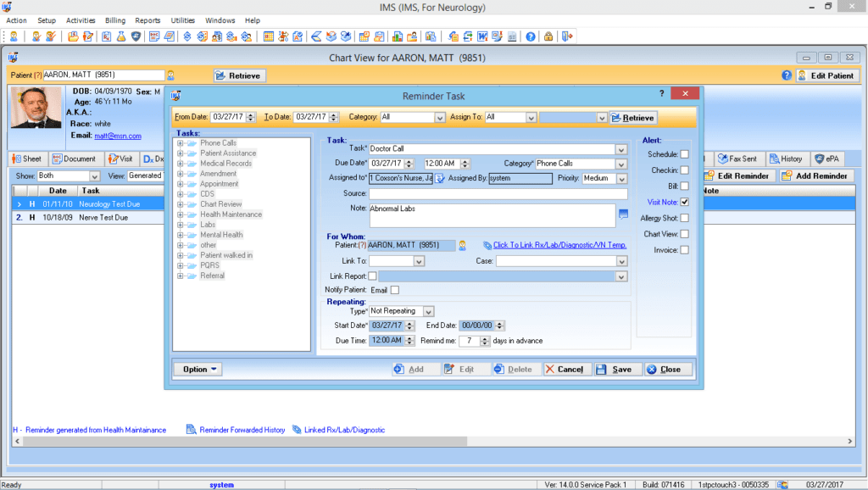
Task: Click the exit door icon on the toolbar
Action: (569, 36)
